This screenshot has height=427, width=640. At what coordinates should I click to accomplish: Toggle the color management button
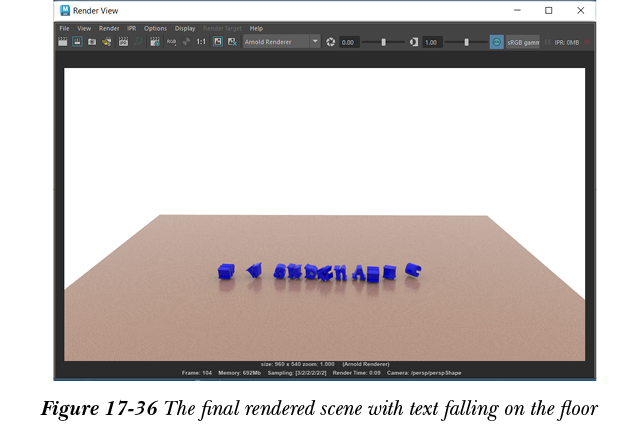click(497, 42)
